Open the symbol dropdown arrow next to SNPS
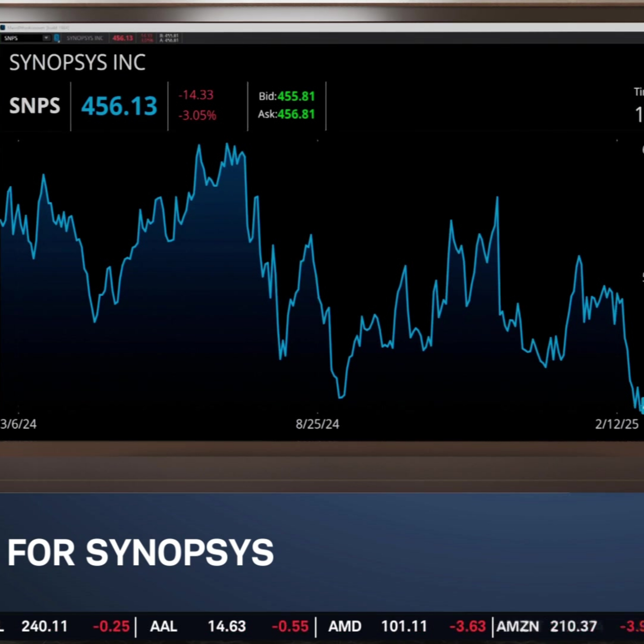Screen dimensions: 644x644 pos(46,38)
